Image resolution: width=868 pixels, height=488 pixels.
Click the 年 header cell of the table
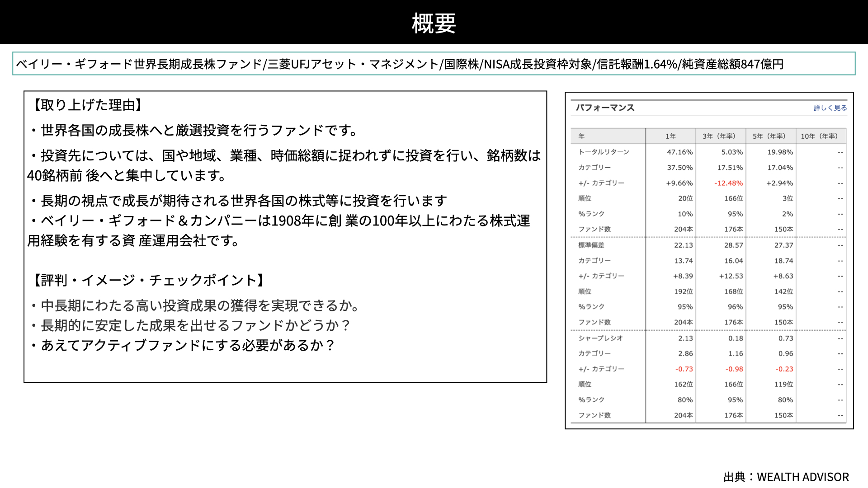pyautogui.click(x=608, y=136)
